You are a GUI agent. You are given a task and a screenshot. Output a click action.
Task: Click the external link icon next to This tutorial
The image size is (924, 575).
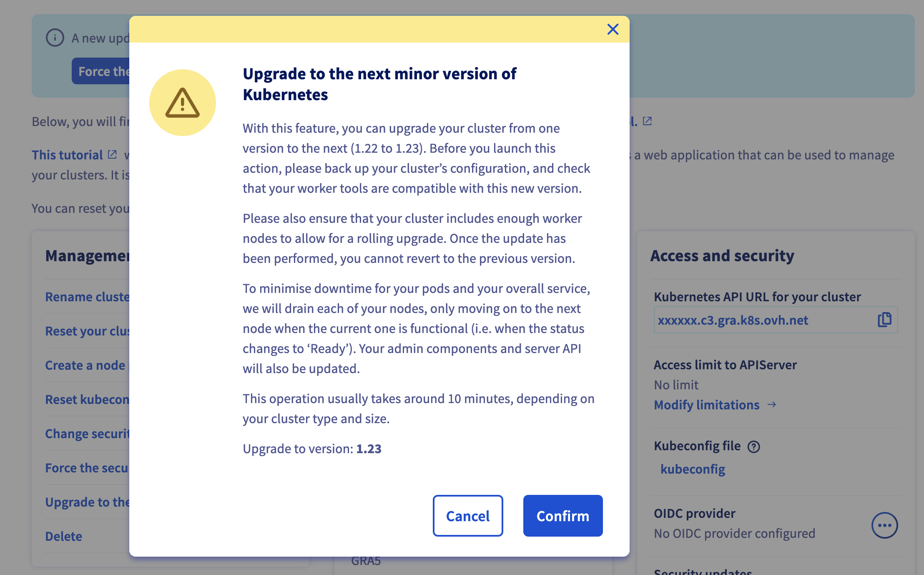[112, 154]
